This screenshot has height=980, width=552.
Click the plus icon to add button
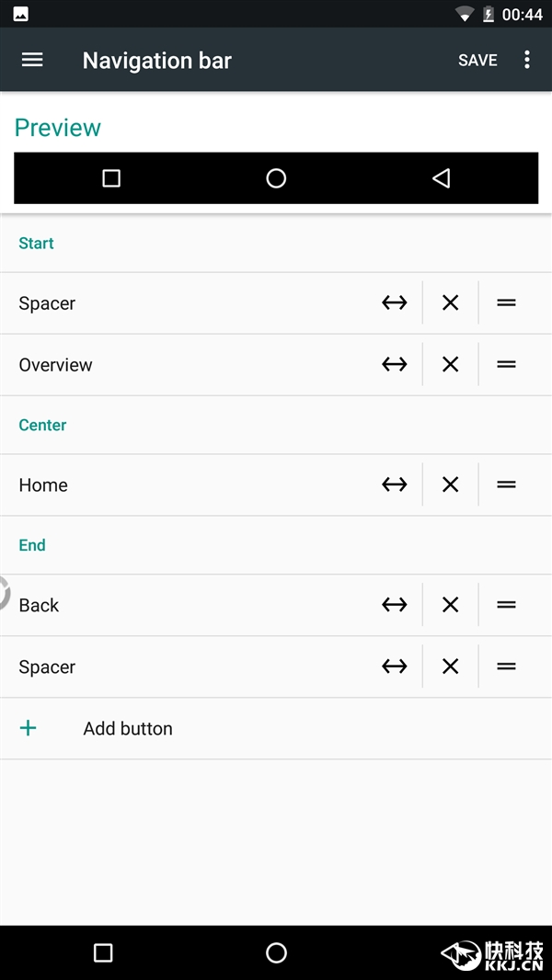point(29,728)
